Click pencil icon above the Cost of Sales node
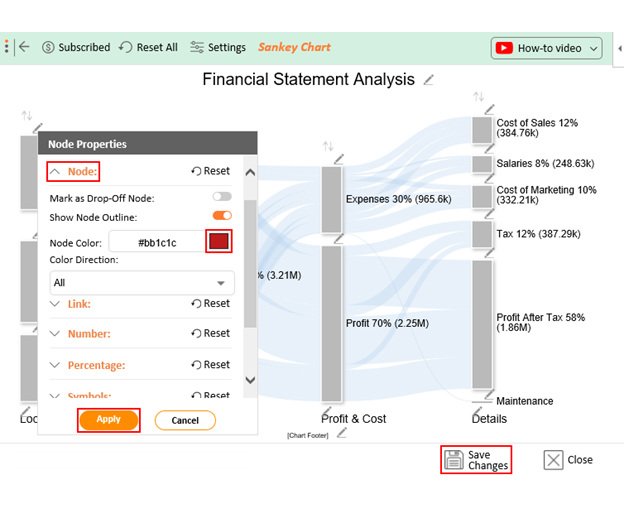 (x=489, y=109)
